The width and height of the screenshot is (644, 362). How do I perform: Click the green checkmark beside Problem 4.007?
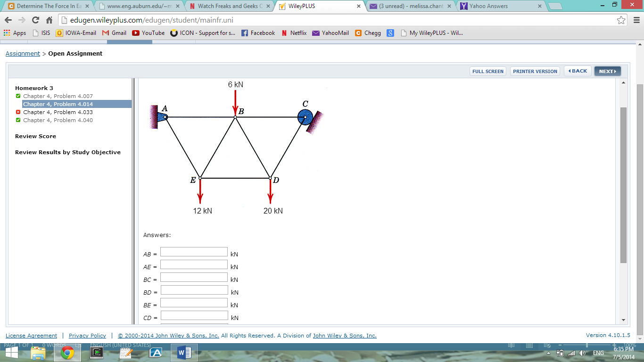point(18,96)
